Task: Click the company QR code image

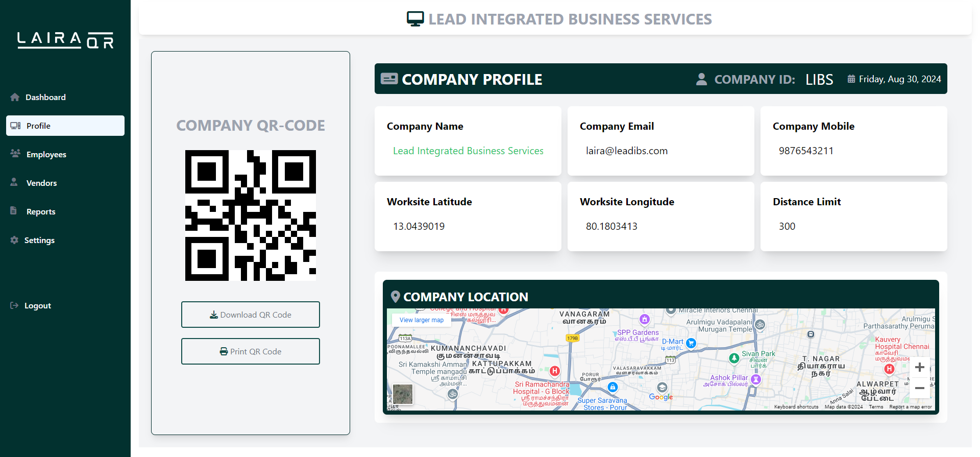Action: tap(251, 215)
